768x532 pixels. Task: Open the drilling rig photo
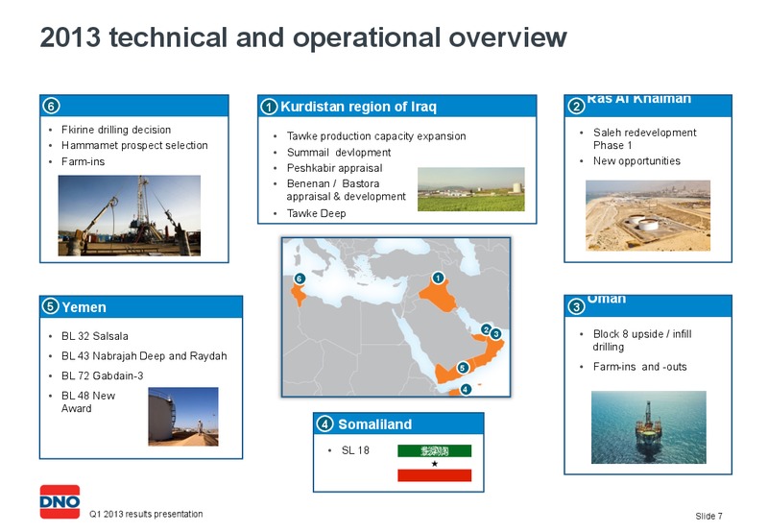tap(130, 215)
